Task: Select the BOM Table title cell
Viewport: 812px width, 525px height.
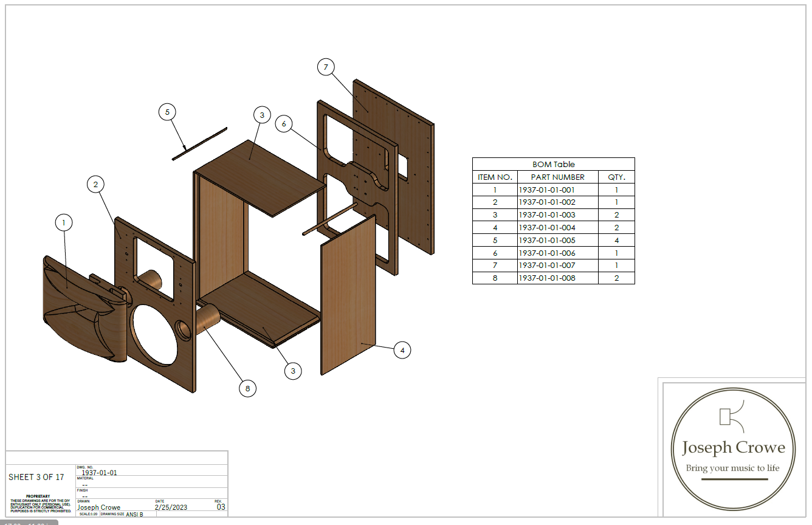Action: click(x=553, y=164)
